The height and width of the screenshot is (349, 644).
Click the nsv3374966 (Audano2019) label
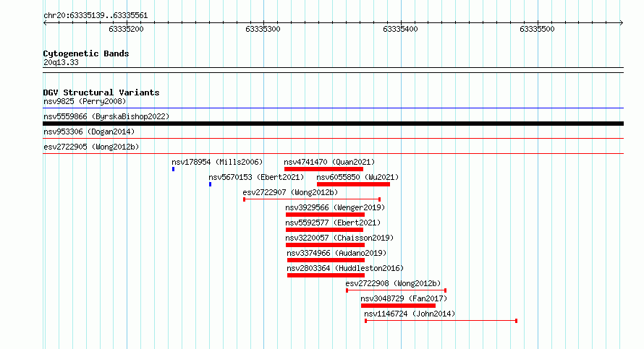point(336,253)
